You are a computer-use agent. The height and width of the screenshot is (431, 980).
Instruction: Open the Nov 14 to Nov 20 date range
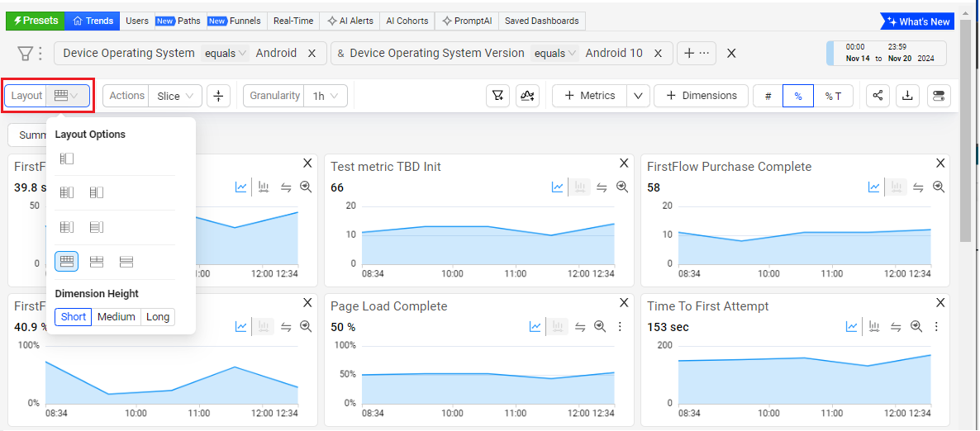pos(887,54)
